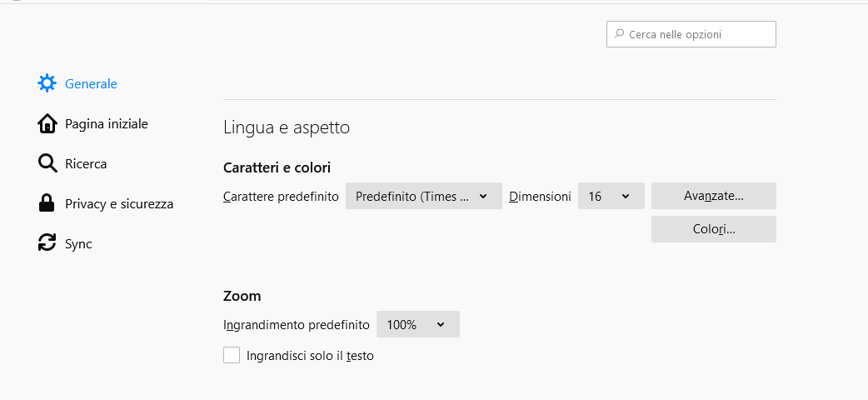Image resolution: width=868 pixels, height=400 pixels.
Task: Click the Sync circular arrows icon
Action: tap(47, 243)
